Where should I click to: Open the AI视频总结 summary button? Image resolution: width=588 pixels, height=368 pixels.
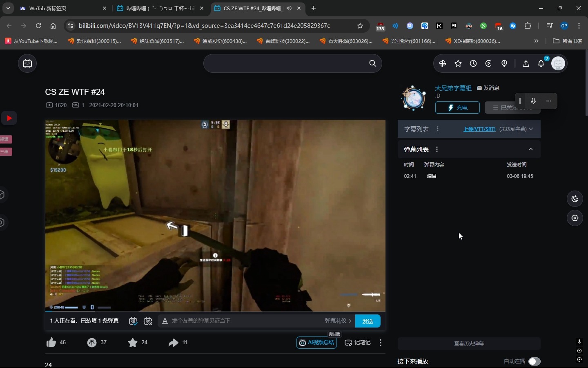pyautogui.click(x=317, y=343)
